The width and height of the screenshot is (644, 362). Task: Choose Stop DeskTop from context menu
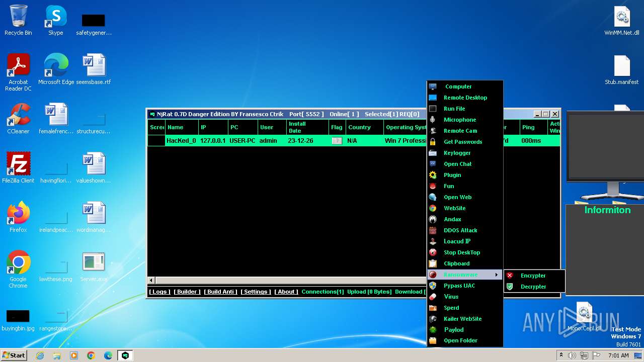[465, 252]
